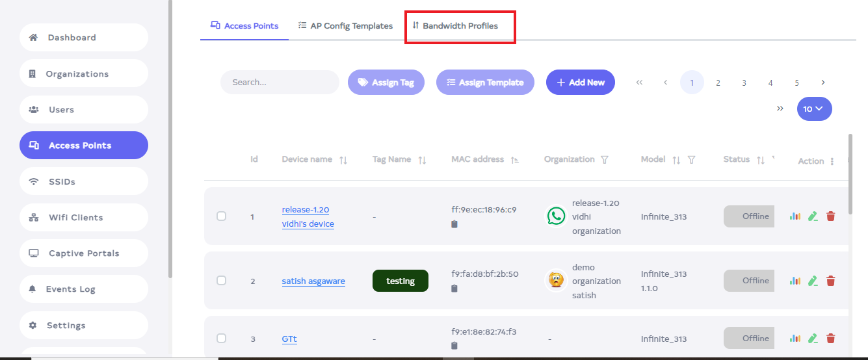Image resolution: width=868 pixels, height=360 pixels.
Task: Sort the MAC address column
Action: tap(515, 160)
